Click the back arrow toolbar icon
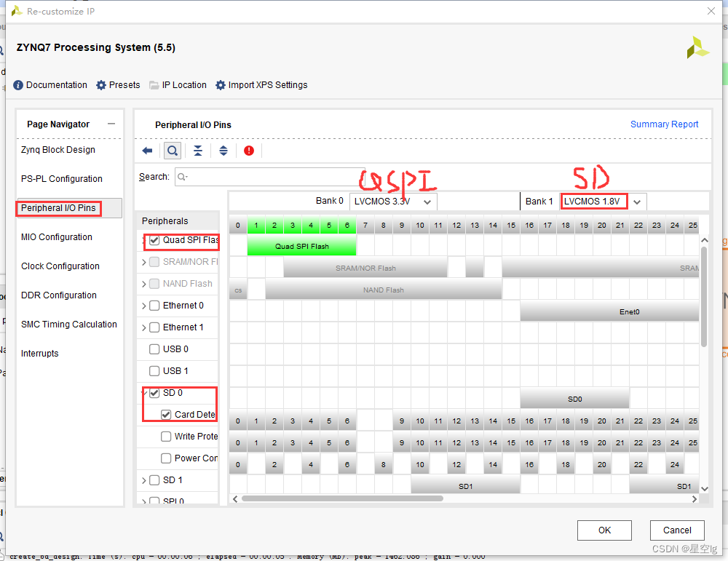Image resolution: width=728 pixels, height=561 pixels. click(x=147, y=151)
